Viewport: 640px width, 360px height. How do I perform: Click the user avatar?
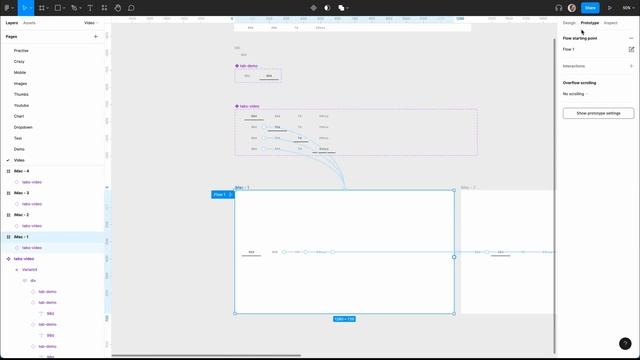pos(572,8)
